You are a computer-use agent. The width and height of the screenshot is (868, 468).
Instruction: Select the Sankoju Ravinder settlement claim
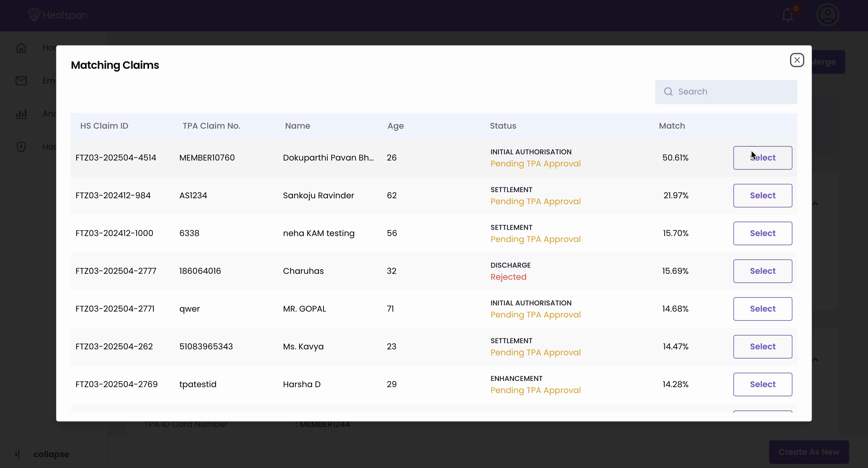coord(763,195)
